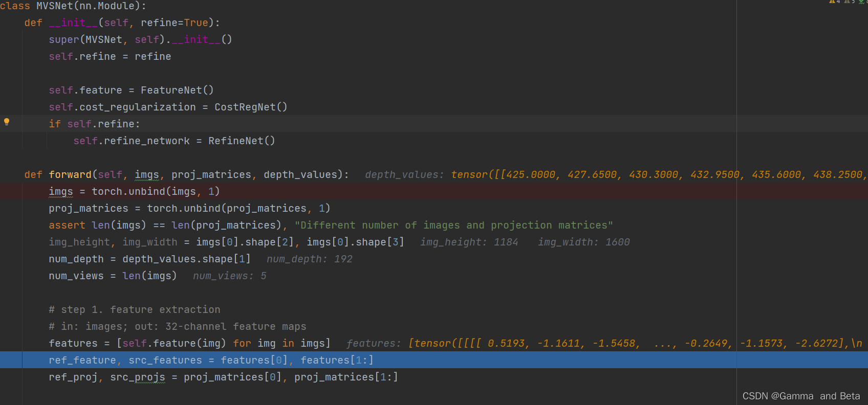Click the inline hint "num_views: 5"
This screenshot has width=868, height=405.
[230, 276]
